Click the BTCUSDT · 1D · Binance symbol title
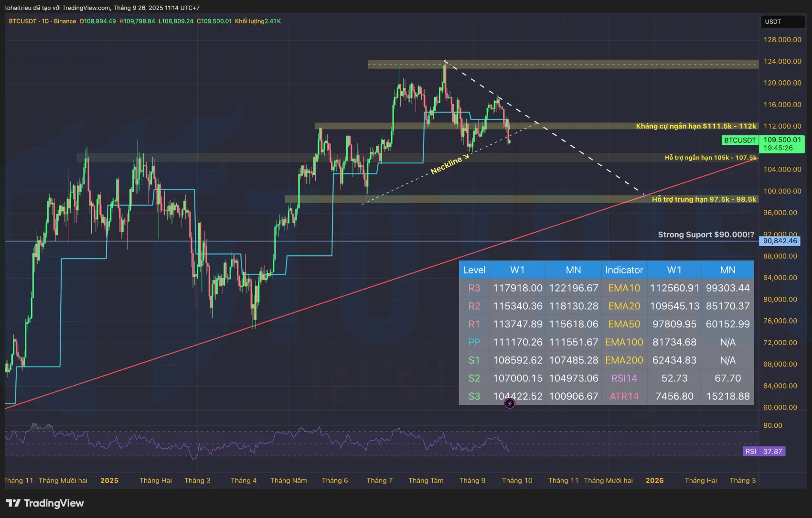 pyautogui.click(x=43, y=21)
